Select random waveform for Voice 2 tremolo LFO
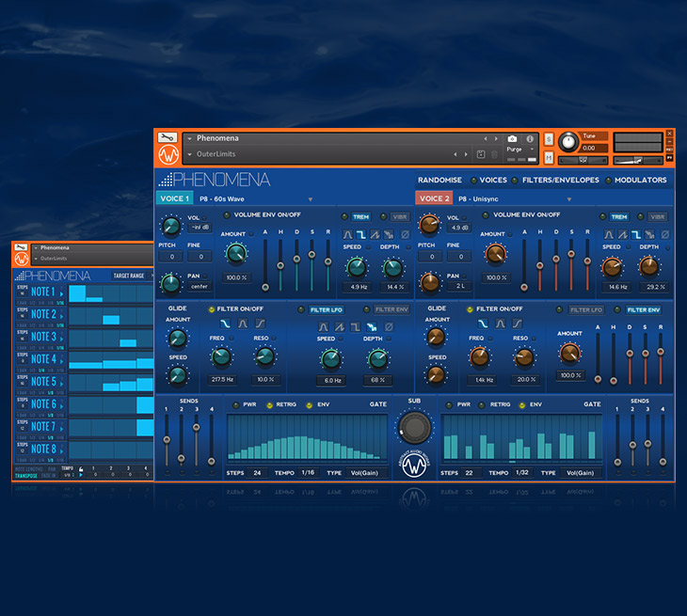This screenshot has width=687, height=616. [649, 234]
